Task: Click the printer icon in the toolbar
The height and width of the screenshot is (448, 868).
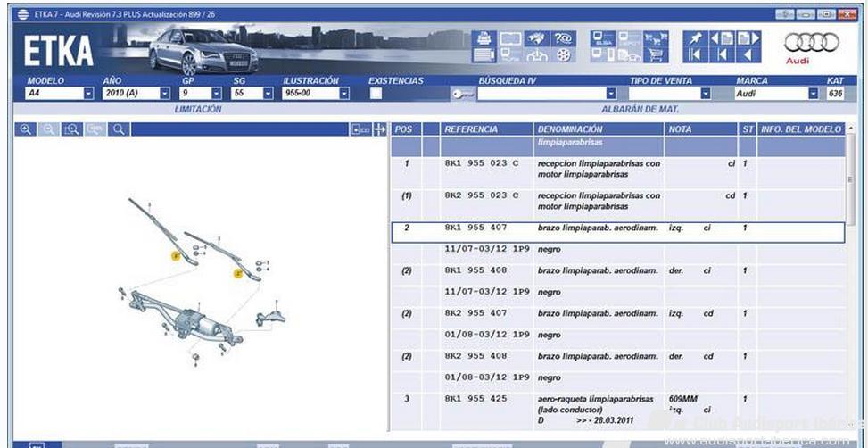Action: (x=484, y=38)
